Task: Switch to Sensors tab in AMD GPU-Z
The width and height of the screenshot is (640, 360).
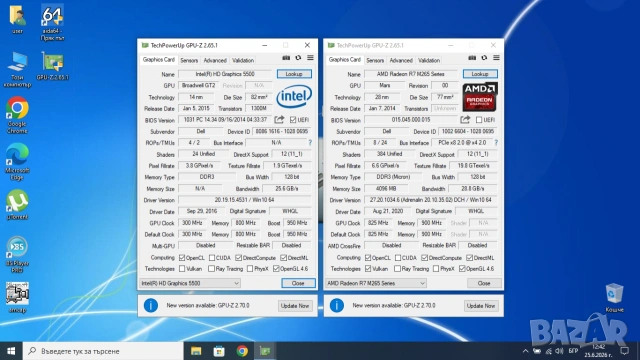Action: tap(375, 60)
